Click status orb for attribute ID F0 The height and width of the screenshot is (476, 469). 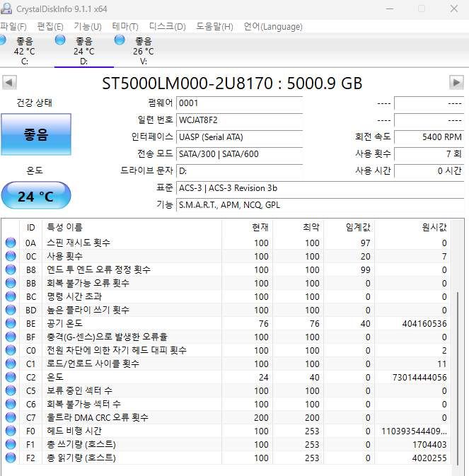(11, 431)
